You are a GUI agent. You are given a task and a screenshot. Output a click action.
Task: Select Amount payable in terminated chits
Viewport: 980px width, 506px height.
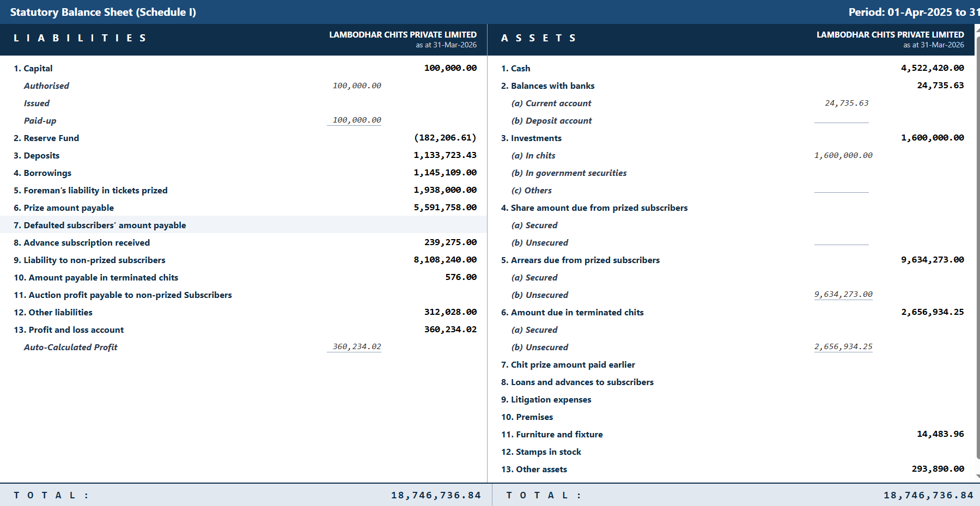244,277
